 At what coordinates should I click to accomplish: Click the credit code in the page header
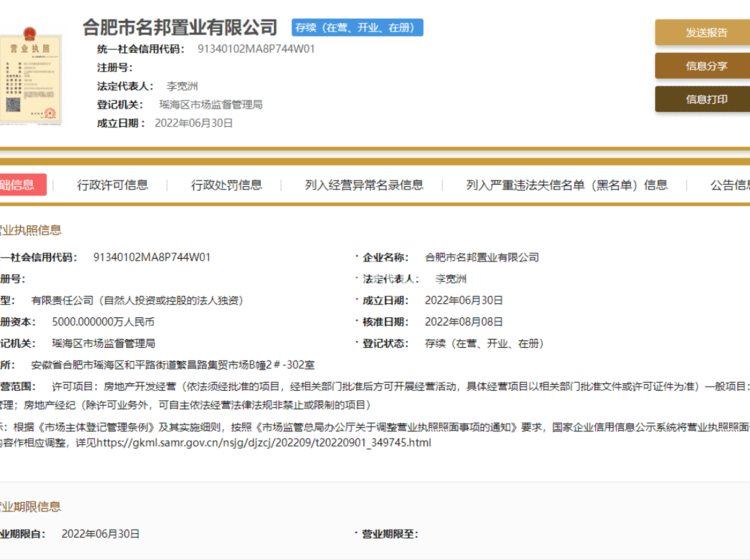256,48
